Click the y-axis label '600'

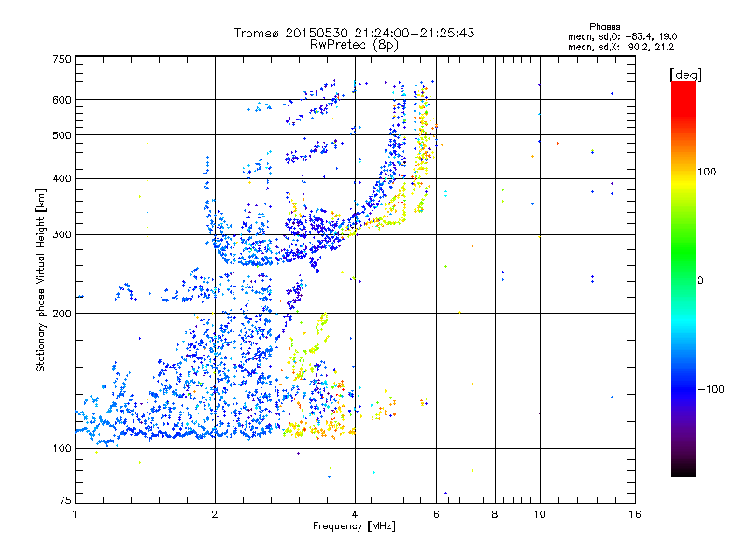[63, 100]
